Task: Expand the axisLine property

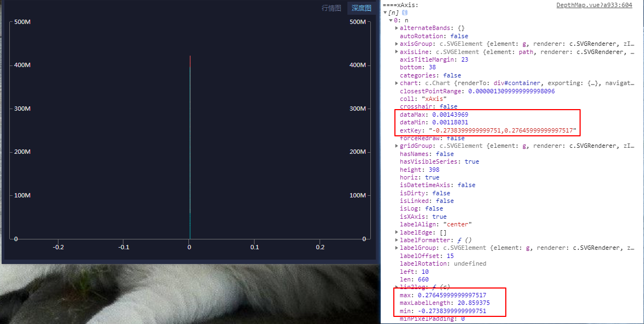Action: [397, 51]
